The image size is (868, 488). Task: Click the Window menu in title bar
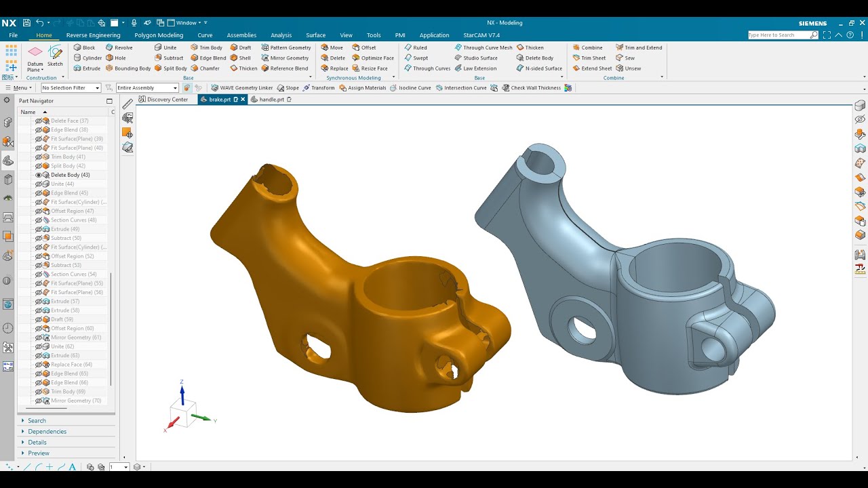pos(187,23)
